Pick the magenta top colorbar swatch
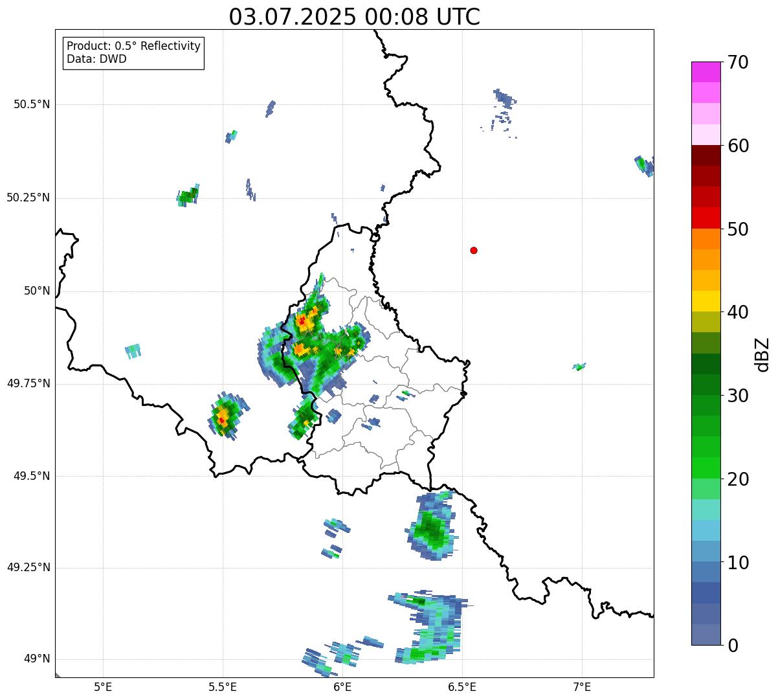Viewport: 778px width, 700px height. [x=706, y=72]
